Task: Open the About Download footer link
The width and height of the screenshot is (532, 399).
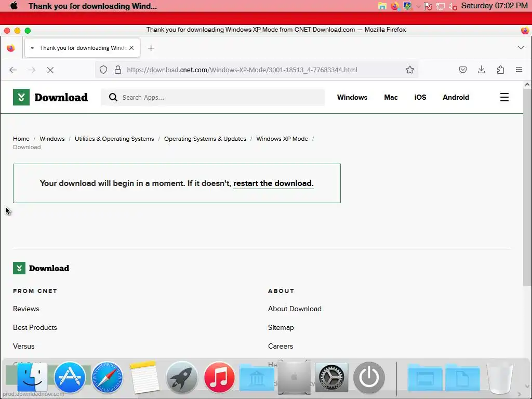Action: click(x=295, y=309)
